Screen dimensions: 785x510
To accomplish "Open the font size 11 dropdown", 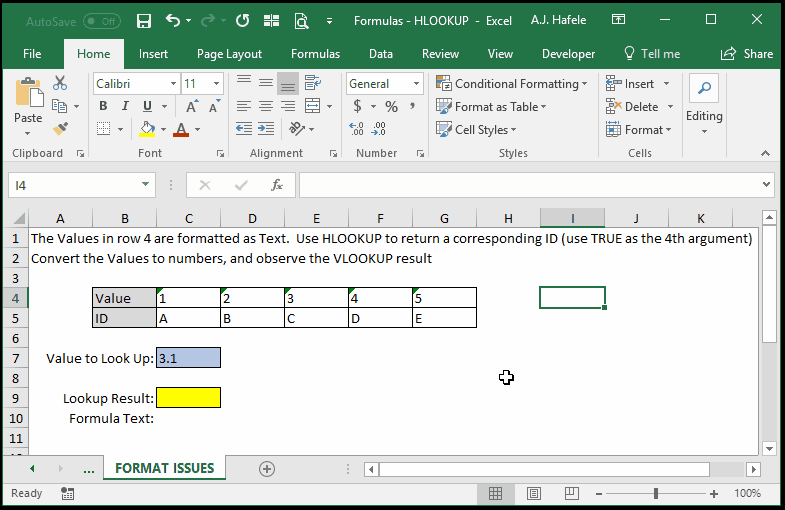I will [x=216, y=84].
